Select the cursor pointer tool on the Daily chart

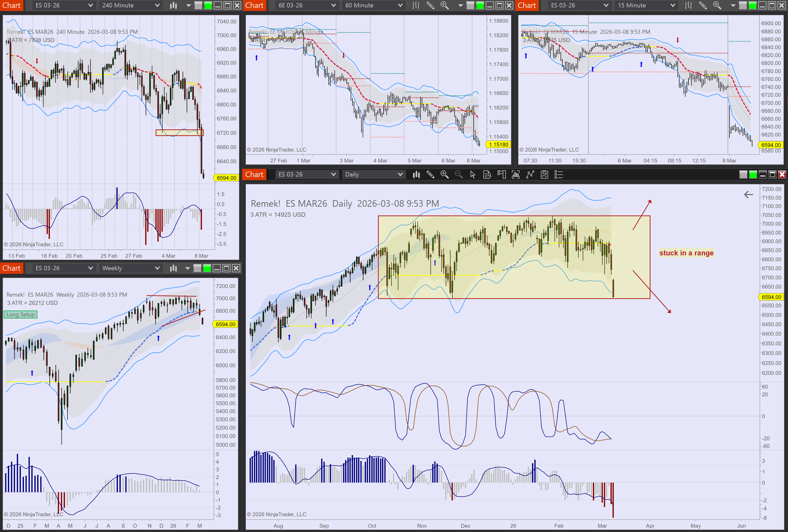tap(473, 175)
